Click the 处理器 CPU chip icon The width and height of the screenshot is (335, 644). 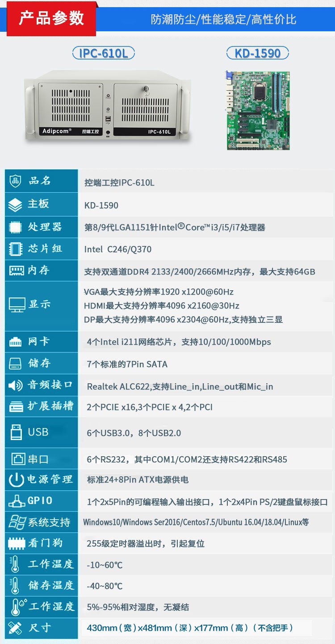click(x=16, y=227)
